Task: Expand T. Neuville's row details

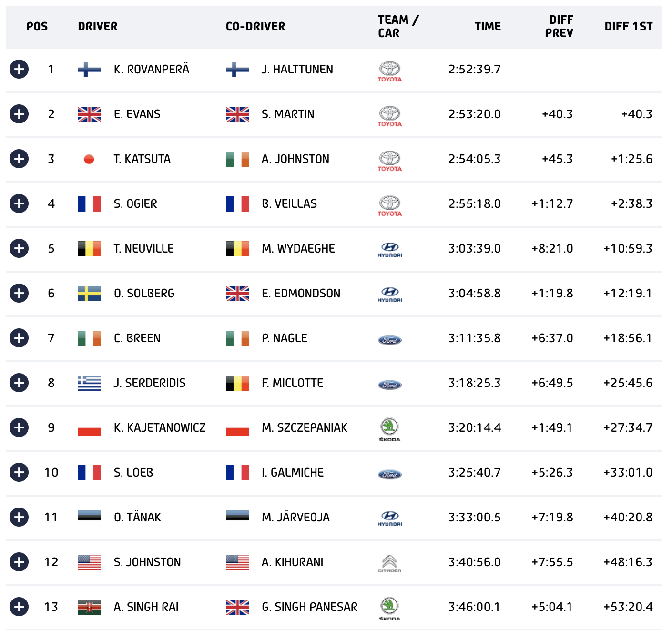Action: (19, 248)
